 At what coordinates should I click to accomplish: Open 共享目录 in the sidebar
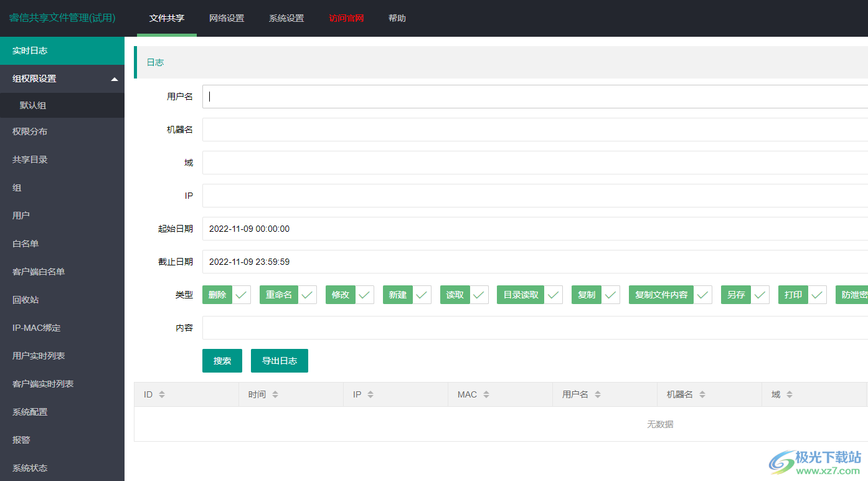62,160
